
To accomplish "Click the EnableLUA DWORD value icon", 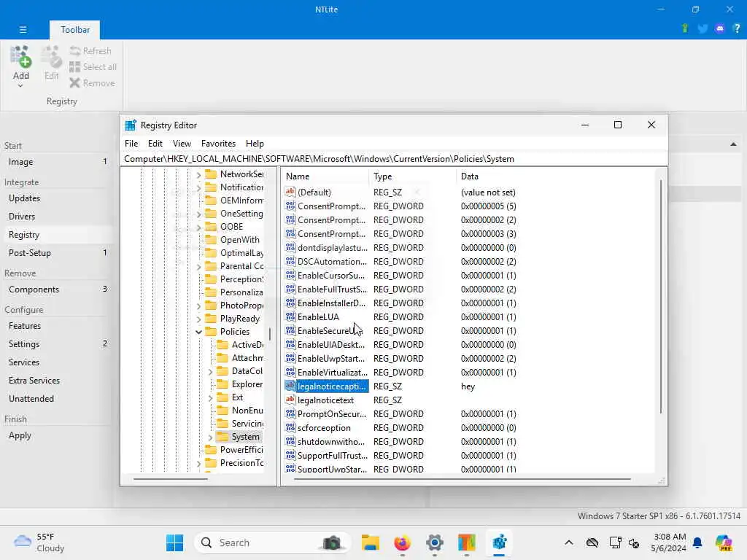I will [290, 316].
